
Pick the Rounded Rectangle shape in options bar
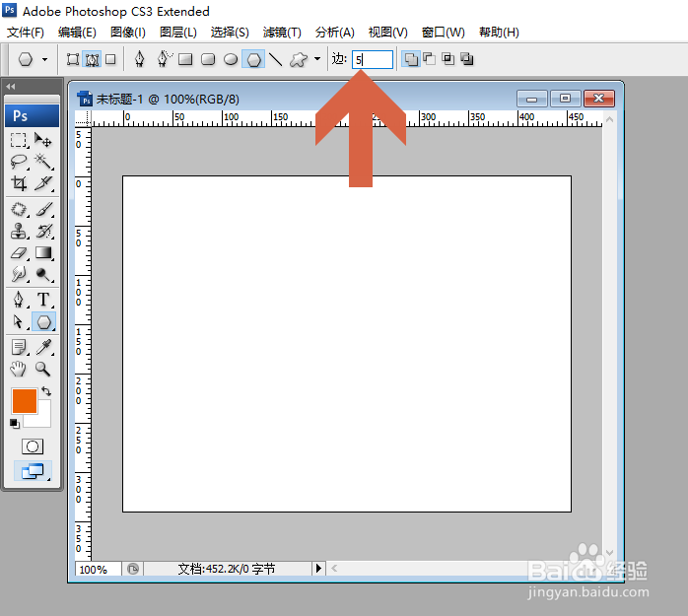(x=208, y=59)
